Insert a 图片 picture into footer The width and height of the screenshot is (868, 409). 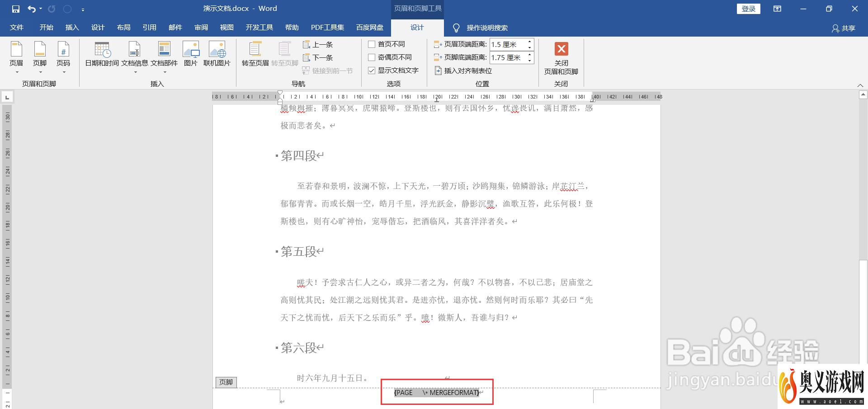point(191,54)
